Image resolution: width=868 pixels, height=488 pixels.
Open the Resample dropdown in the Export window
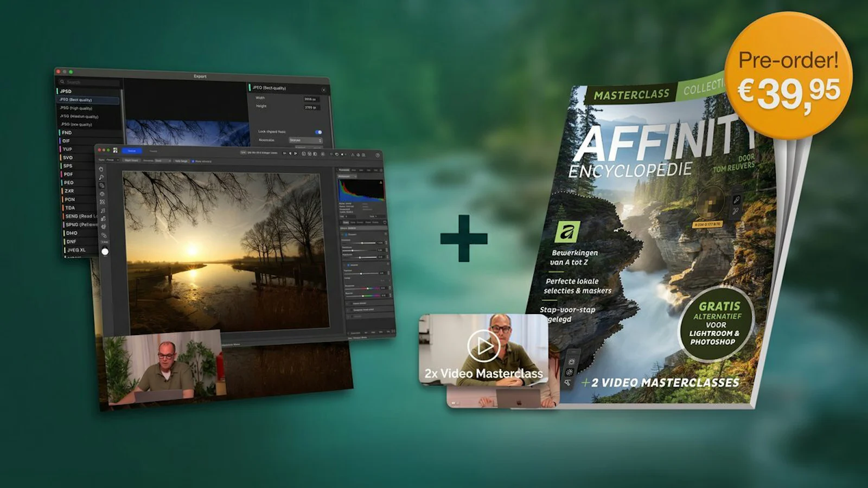(x=305, y=140)
